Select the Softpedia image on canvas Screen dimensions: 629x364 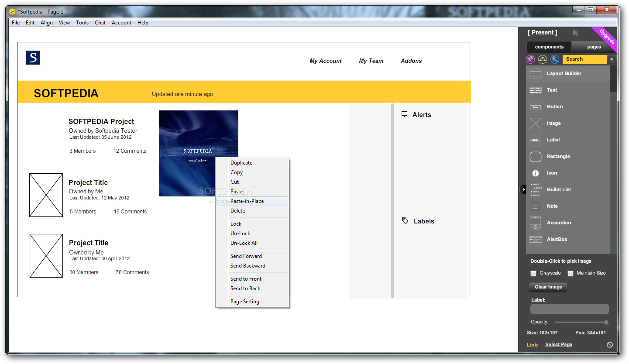[x=198, y=153]
